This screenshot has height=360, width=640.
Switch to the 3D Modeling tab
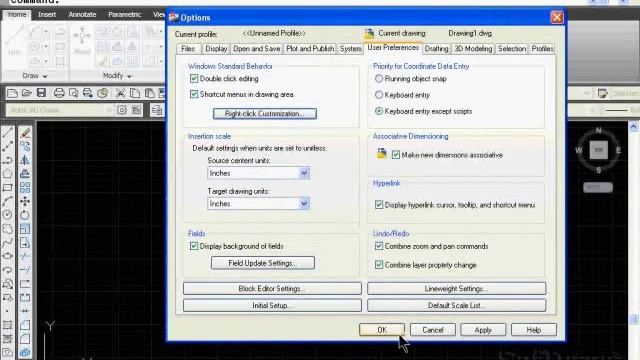pyautogui.click(x=473, y=49)
